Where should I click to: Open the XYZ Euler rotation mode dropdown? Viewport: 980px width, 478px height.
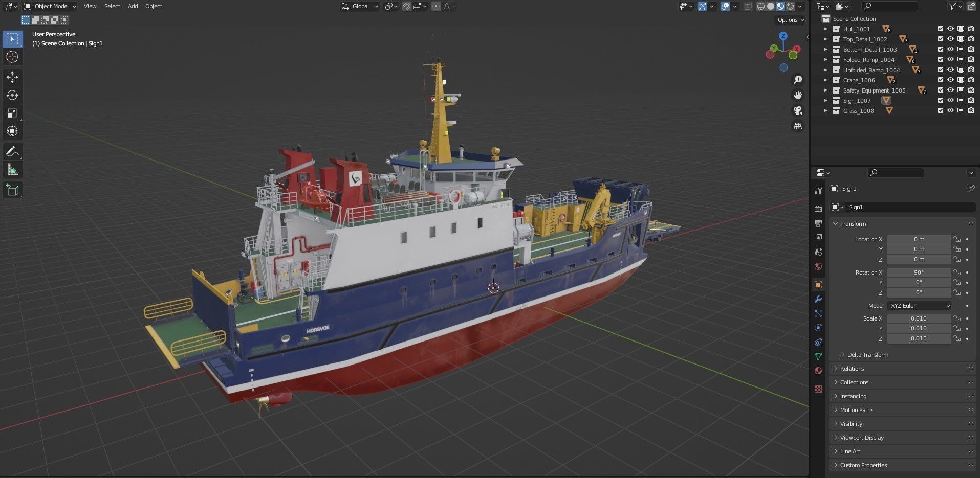point(920,306)
